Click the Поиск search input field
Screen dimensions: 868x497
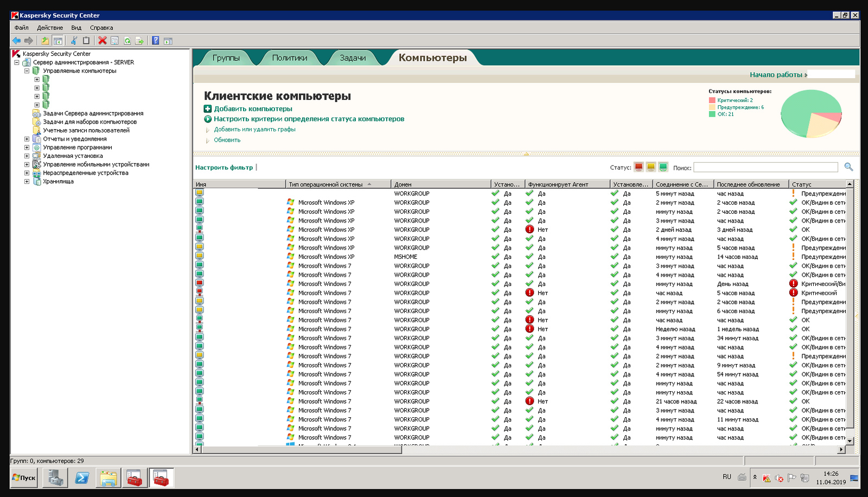[x=765, y=168]
